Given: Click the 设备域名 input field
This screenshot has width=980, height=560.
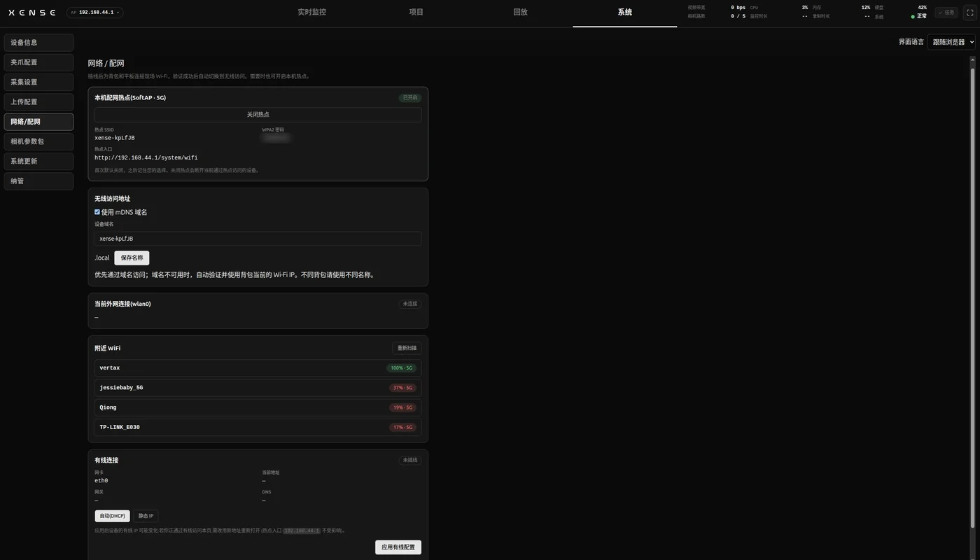Looking at the screenshot, I should click(258, 239).
